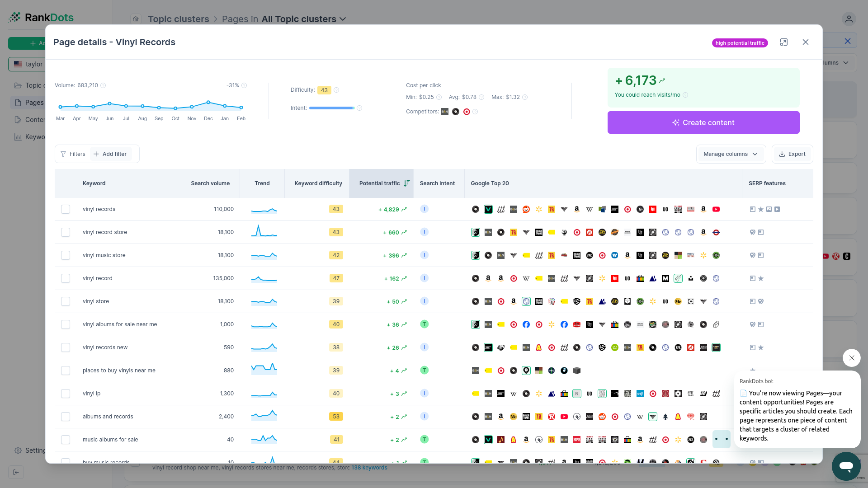Select the checkbox for vinyl store
Image resolution: width=868 pixels, height=488 pixels.
coord(66,301)
